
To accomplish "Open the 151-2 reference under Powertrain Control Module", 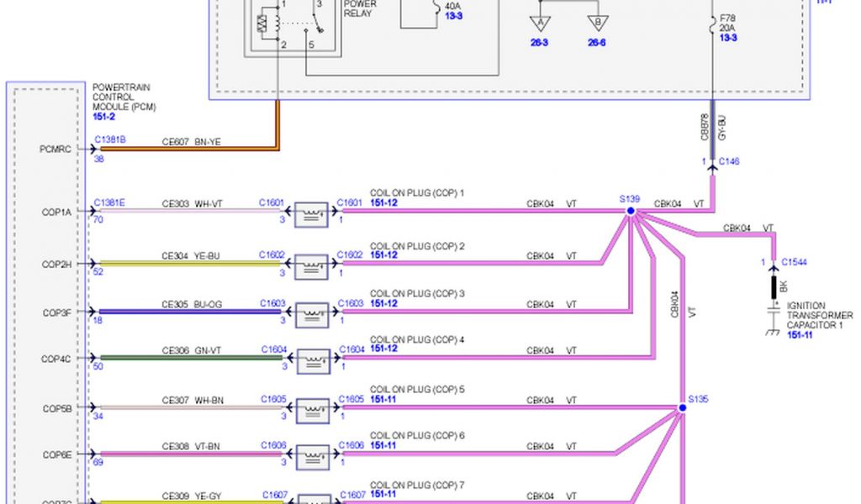I will (x=105, y=117).
